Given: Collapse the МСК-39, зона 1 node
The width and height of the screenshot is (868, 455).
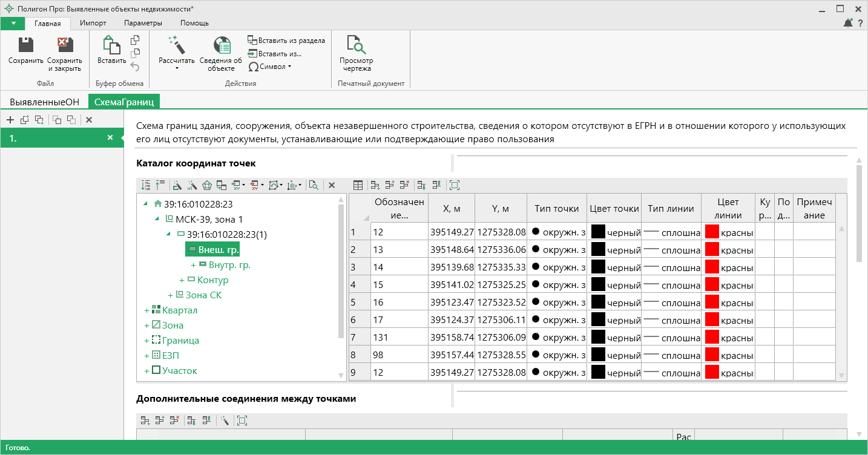Looking at the screenshot, I should pos(157,219).
